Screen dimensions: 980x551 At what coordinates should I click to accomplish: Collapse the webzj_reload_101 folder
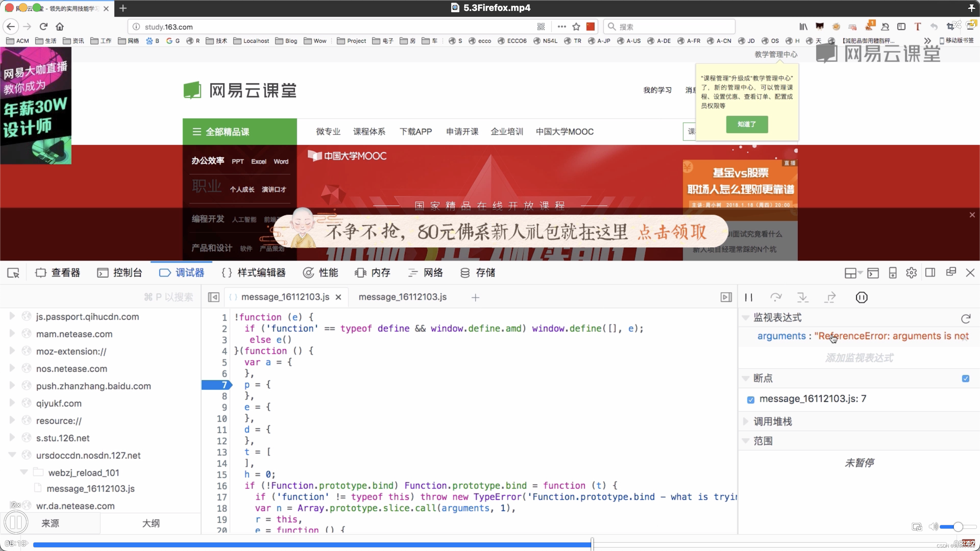pyautogui.click(x=24, y=472)
